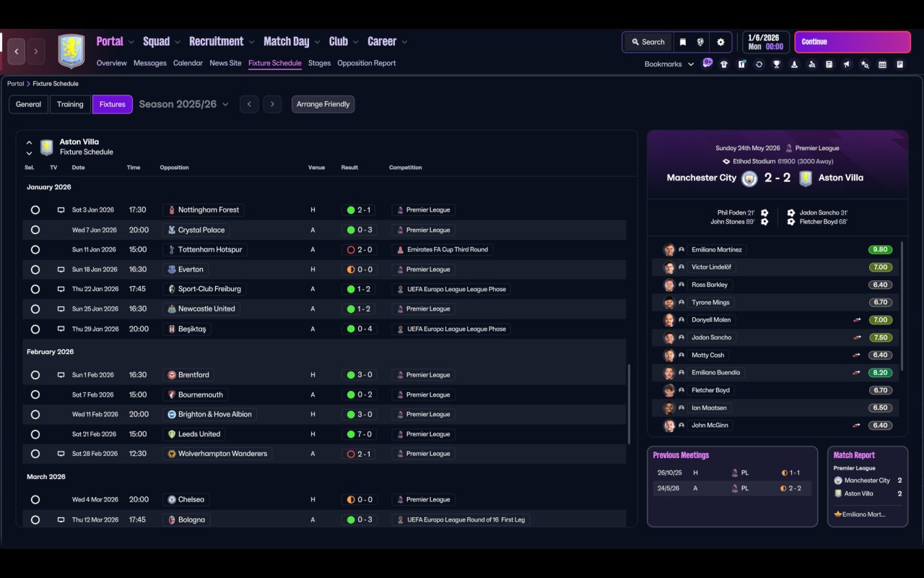Screen dimensions: 924x578
Task: Select the Beşiktaş fixture radio button
Action: tap(35, 329)
